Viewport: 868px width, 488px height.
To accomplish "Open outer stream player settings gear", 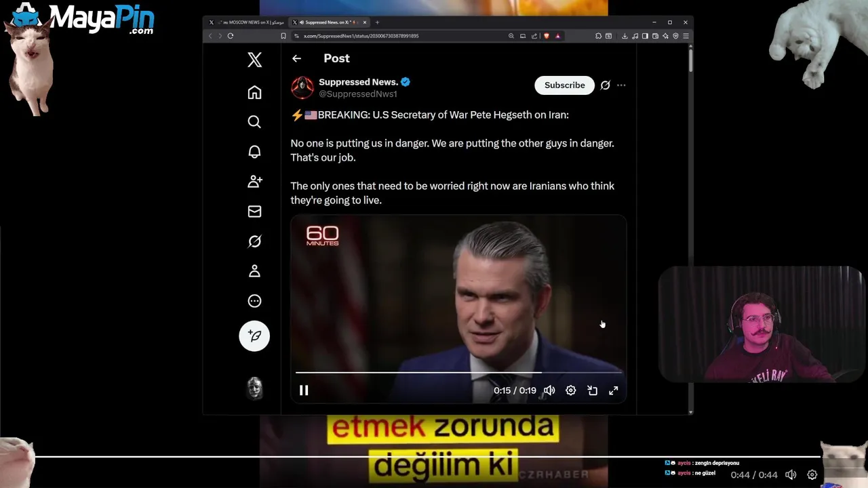I will pyautogui.click(x=812, y=475).
